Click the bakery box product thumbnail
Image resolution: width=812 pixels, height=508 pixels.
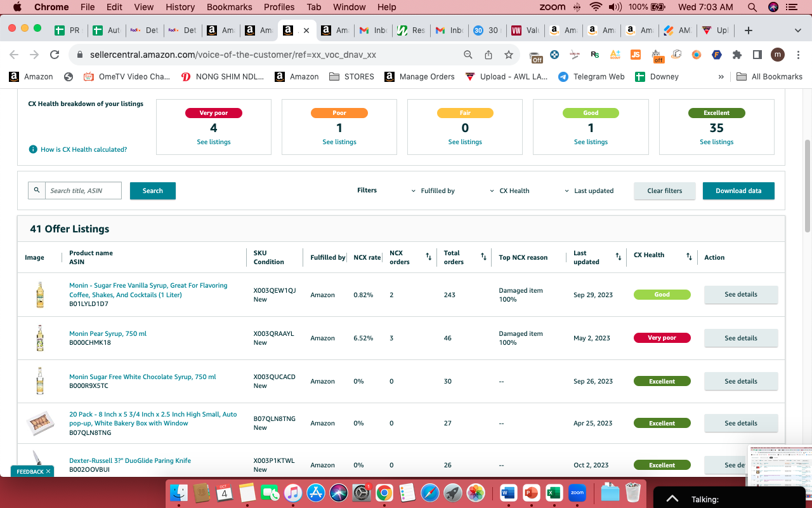pos(40,423)
